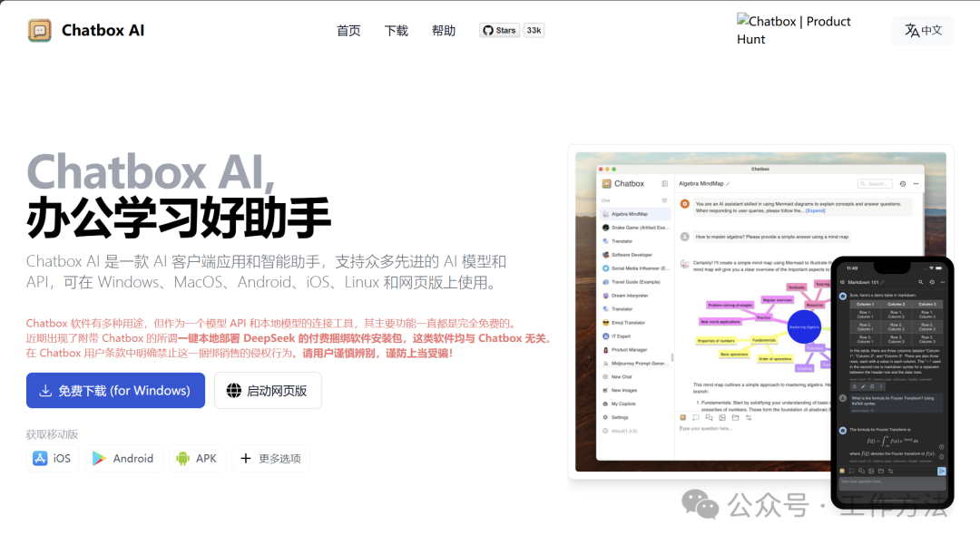Go to the 首页 nav item
The height and width of the screenshot is (545, 980).
click(x=348, y=31)
